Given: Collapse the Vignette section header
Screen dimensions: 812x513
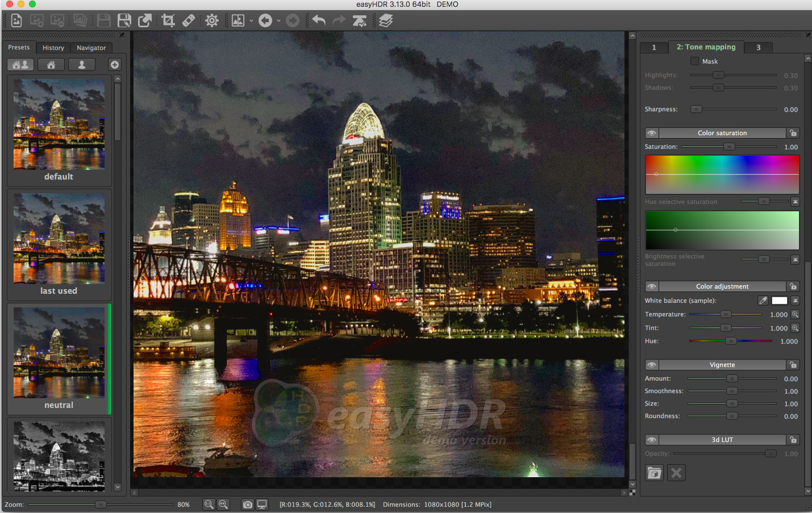Looking at the screenshot, I should coord(722,365).
